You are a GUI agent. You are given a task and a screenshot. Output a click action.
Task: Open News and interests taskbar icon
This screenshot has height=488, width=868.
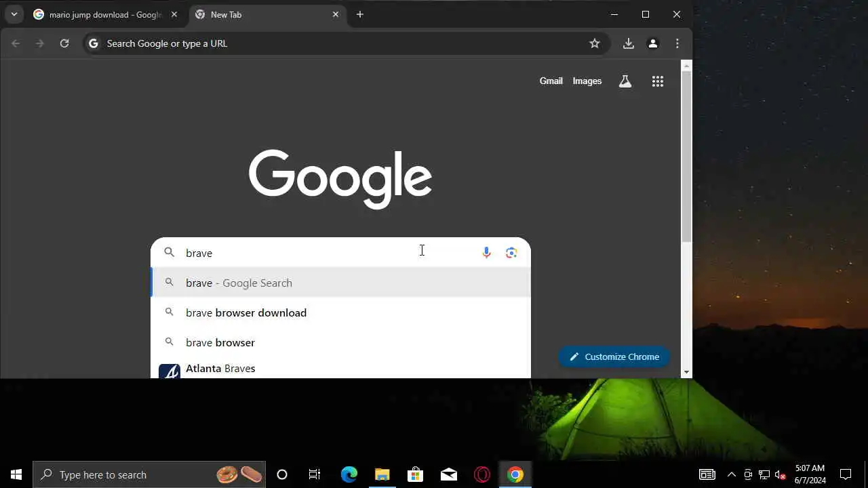[x=707, y=474]
